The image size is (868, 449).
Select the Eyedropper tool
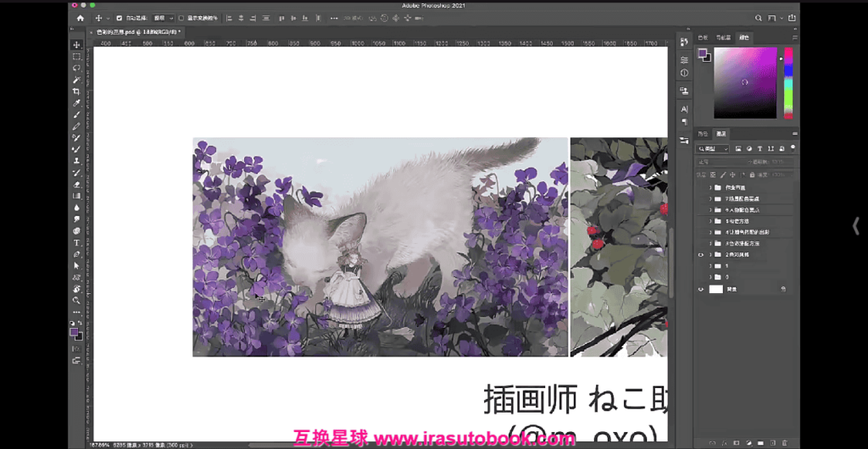(x=77, y=103)
